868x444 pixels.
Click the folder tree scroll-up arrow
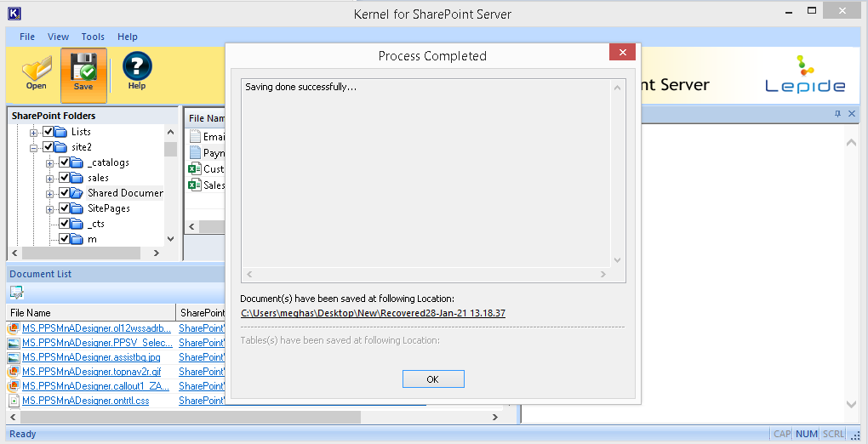[170, 133]
